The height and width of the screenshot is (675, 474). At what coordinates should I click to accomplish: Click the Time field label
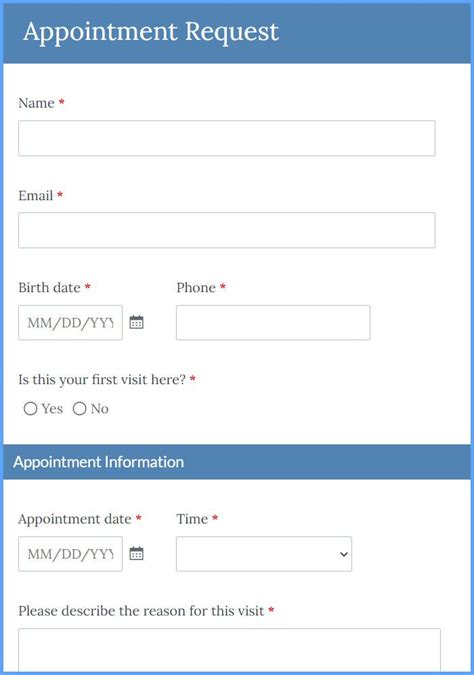[192, 519]
